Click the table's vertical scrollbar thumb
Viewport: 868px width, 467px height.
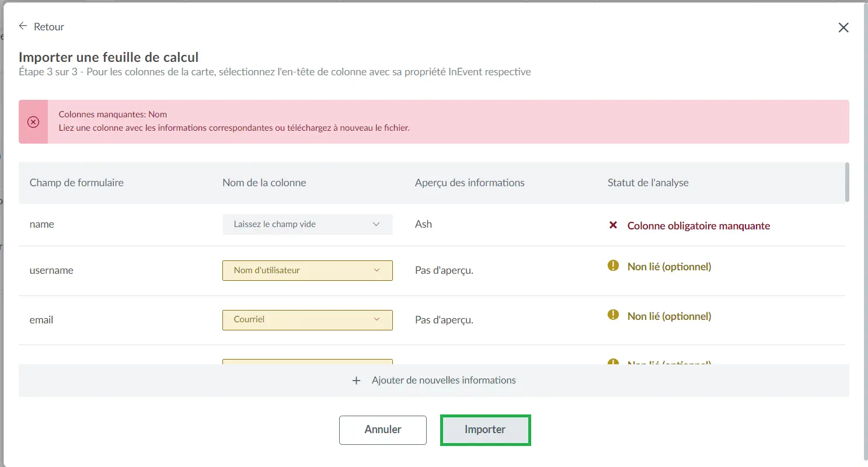(847, 182)
